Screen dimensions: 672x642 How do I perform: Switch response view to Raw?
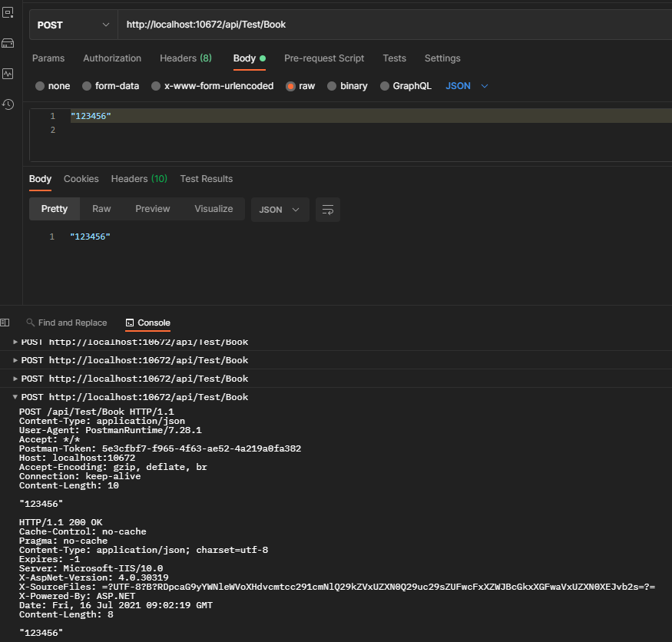(x=101, y=209)
